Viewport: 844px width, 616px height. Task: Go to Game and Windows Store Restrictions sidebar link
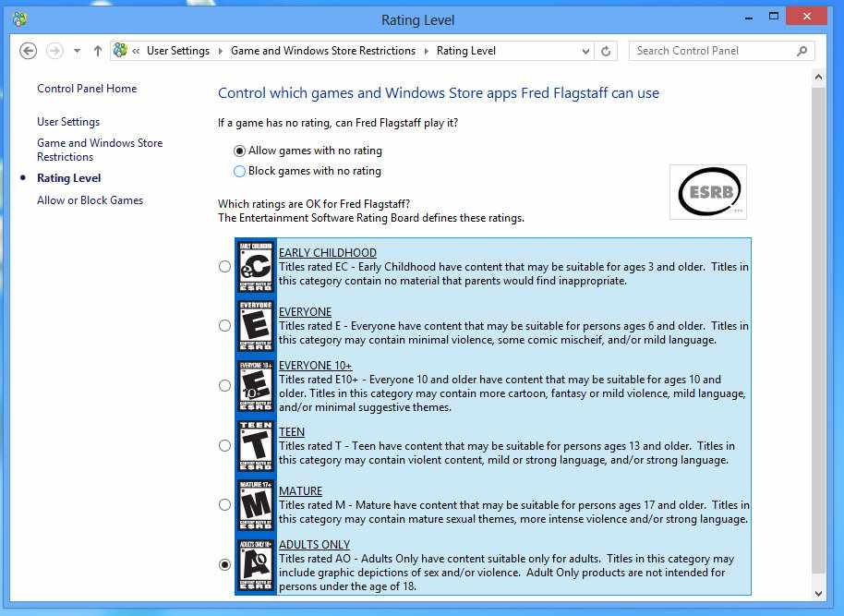tap(100, 150)
